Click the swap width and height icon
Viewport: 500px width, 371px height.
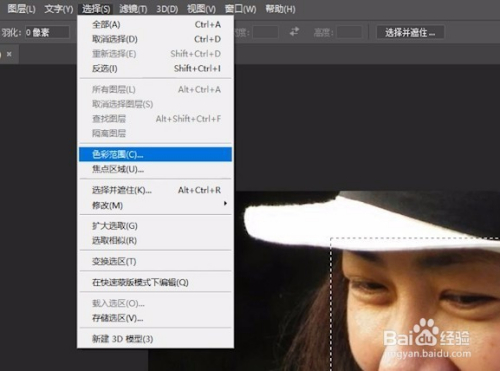[294, 32]
